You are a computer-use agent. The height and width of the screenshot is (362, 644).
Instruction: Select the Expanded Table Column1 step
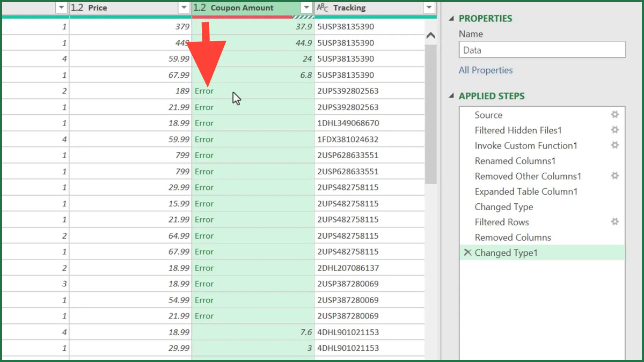click(x=526, y=191)
